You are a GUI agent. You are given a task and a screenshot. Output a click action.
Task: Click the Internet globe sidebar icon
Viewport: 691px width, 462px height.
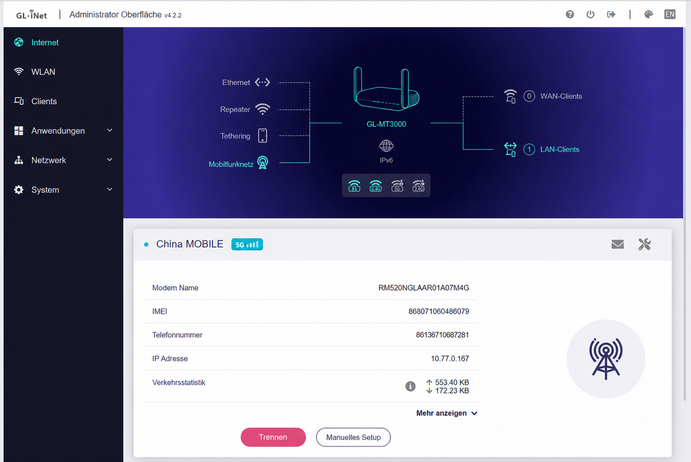coord(19,42)
